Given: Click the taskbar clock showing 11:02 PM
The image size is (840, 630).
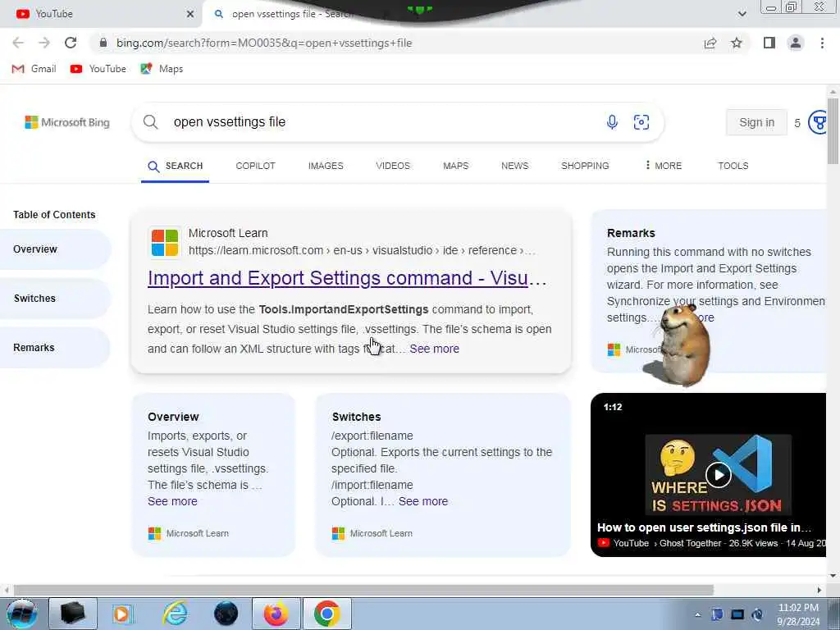Looking at the screenshot, I should click(x=798, y=614).
